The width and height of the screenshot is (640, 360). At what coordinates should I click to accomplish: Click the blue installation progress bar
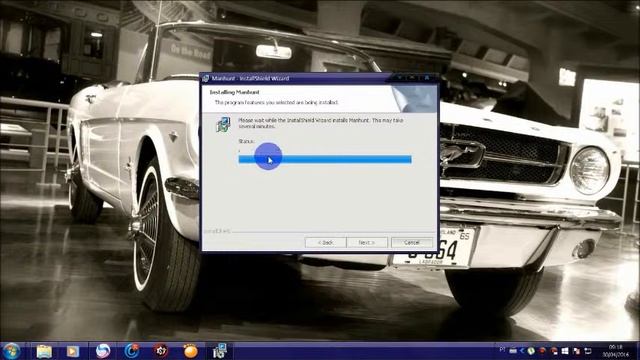click(325, 159)
